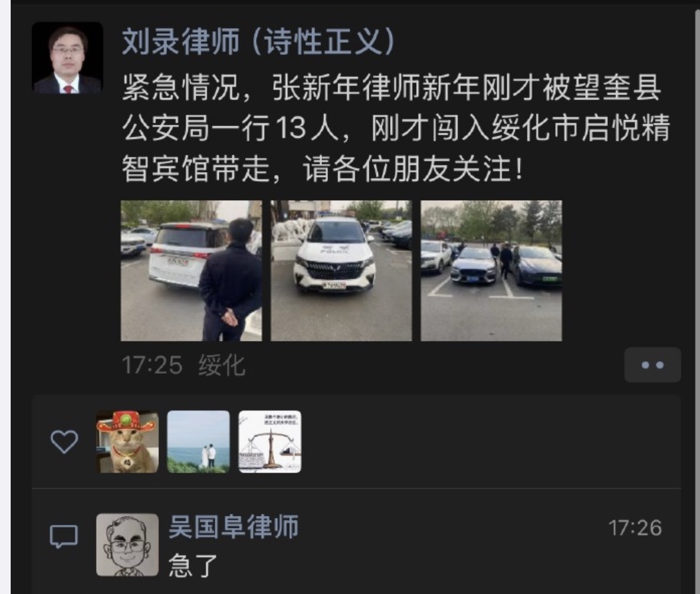Tap the comment timestamp 17:26
Image resolution: width=700 pixels, height=594 pixels.
point(635,528)
